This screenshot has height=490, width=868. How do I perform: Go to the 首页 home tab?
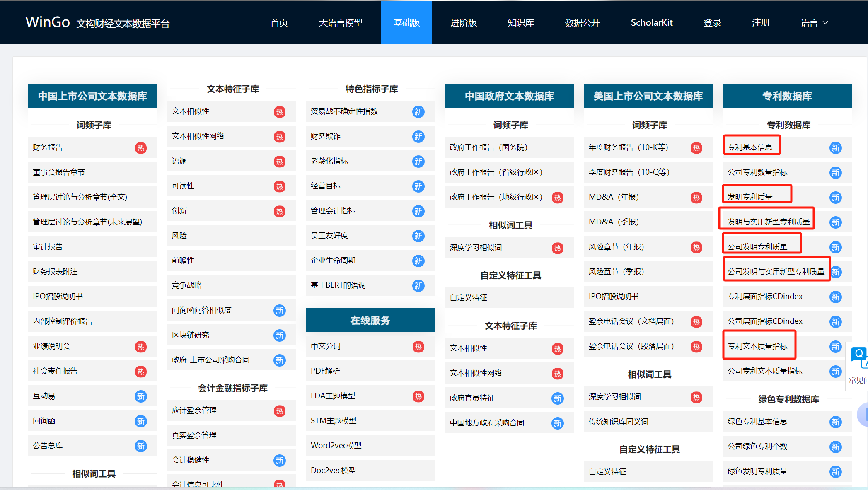[x=279, y=23]
